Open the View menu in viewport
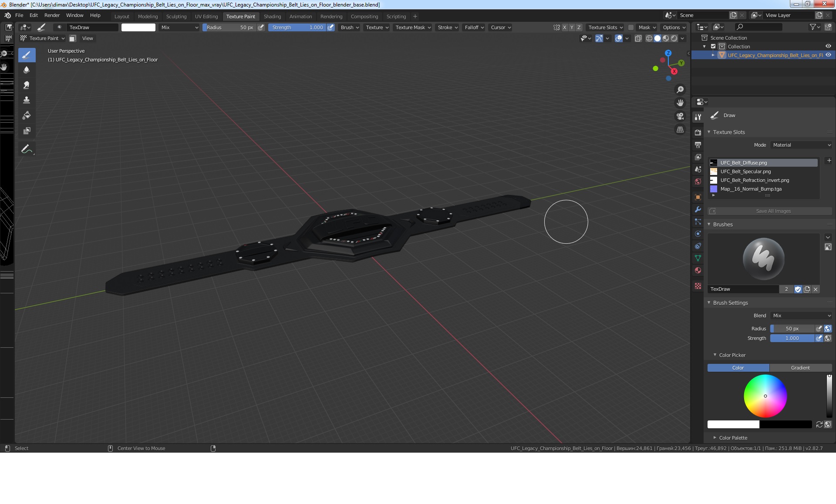Viewport: 836px width, 504px height. click(88, 38)
